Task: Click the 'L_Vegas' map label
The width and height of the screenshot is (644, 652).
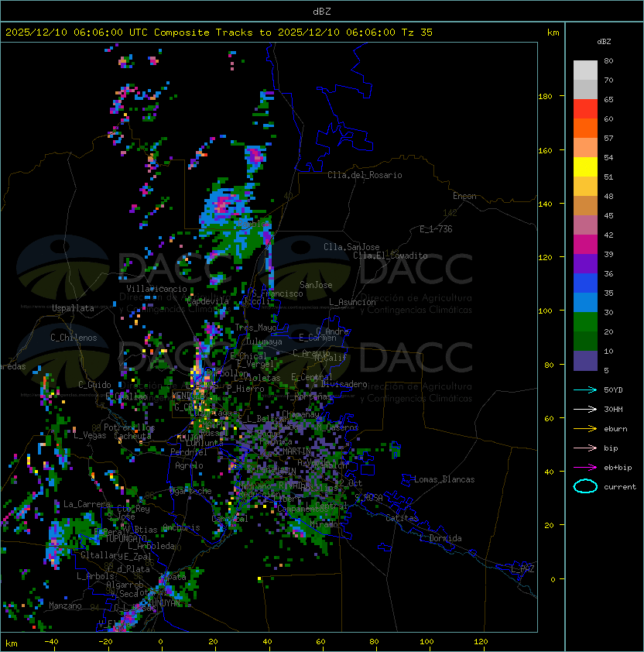Action: (x=90, y=435)
